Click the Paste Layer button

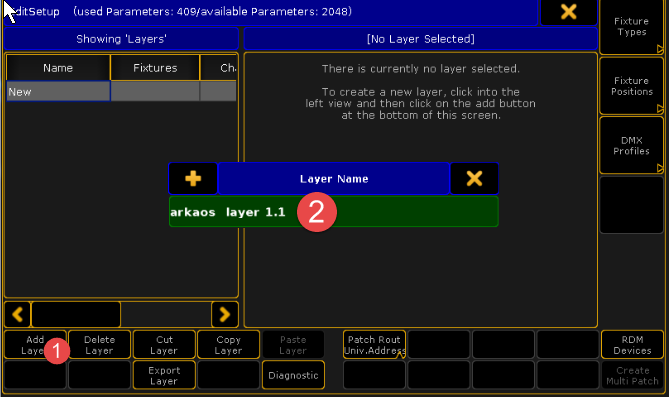click(293, 345)
